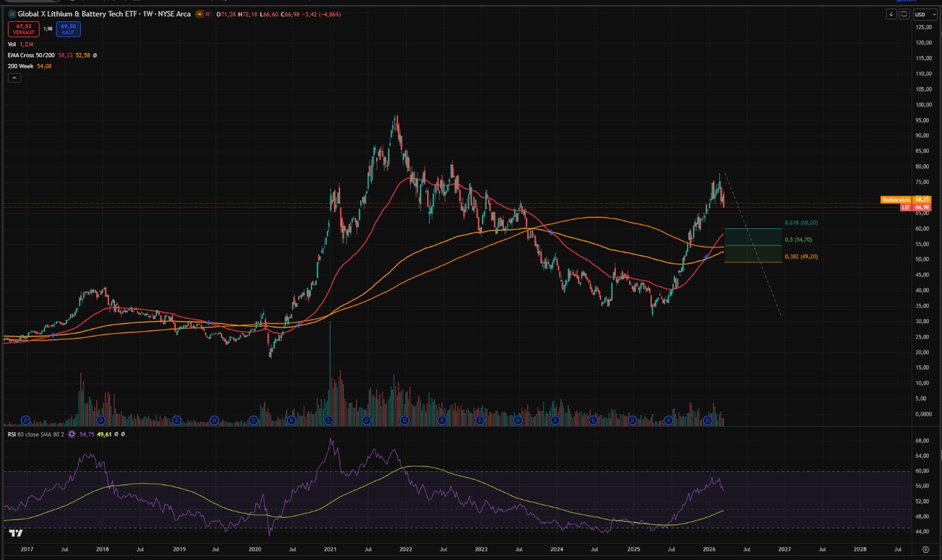Select the EMA Cross 50/200 indicator label
Screen dimensions: 942x560
pyautogui.click(x=37, y=55)
